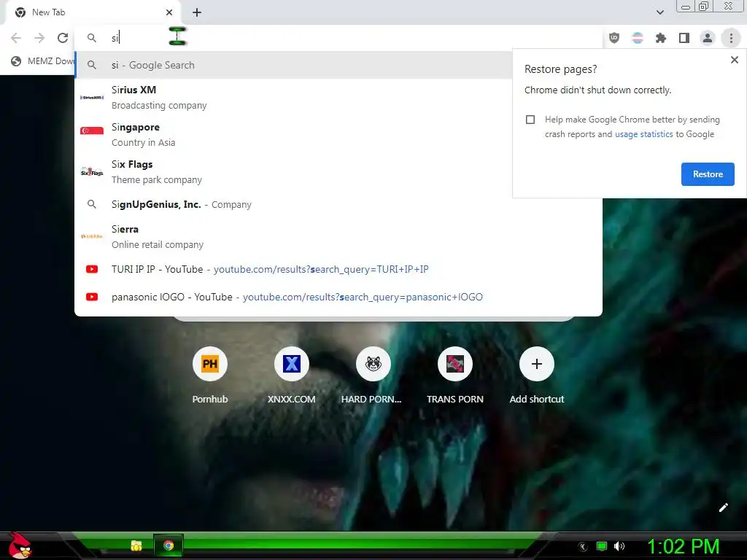Click the 1:02 PM clock
The image size is (747, 560).
click(x=683, y=547)
